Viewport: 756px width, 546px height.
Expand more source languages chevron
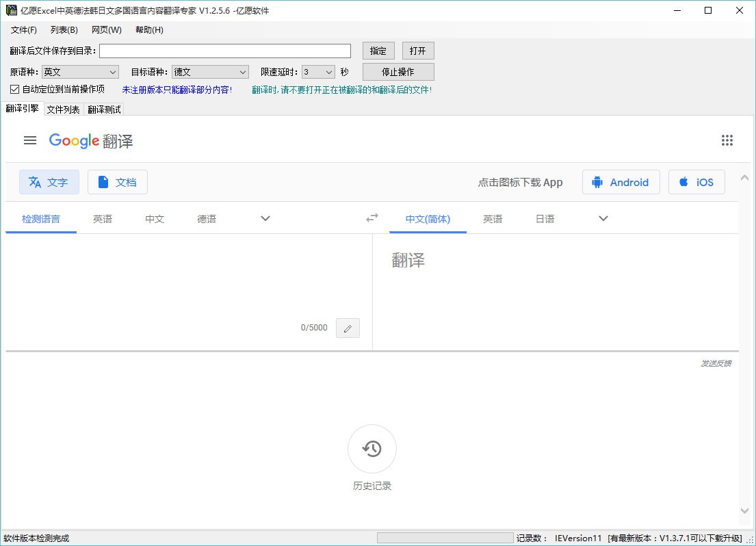[265, 218]
